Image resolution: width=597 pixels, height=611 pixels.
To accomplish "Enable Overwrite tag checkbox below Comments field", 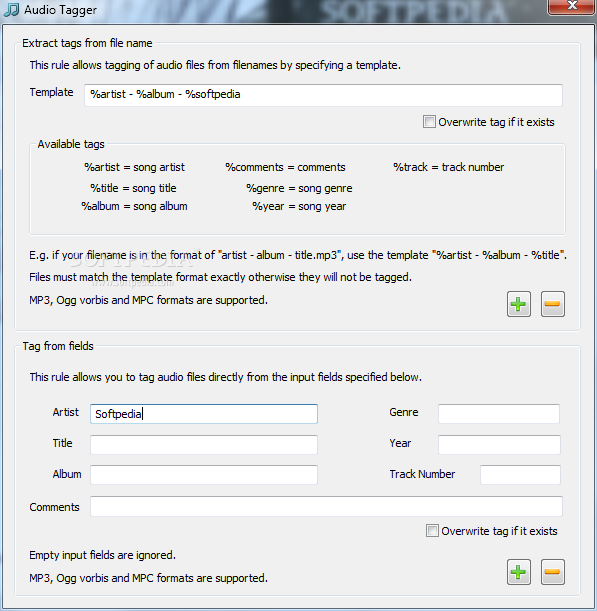I will (x=432, y=531).
